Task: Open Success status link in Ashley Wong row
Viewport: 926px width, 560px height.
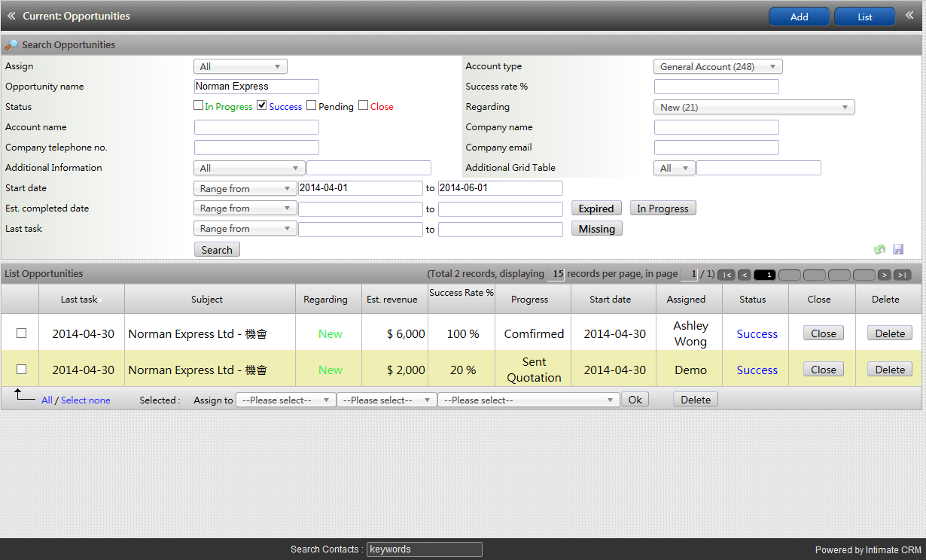Action: [757, 333]
